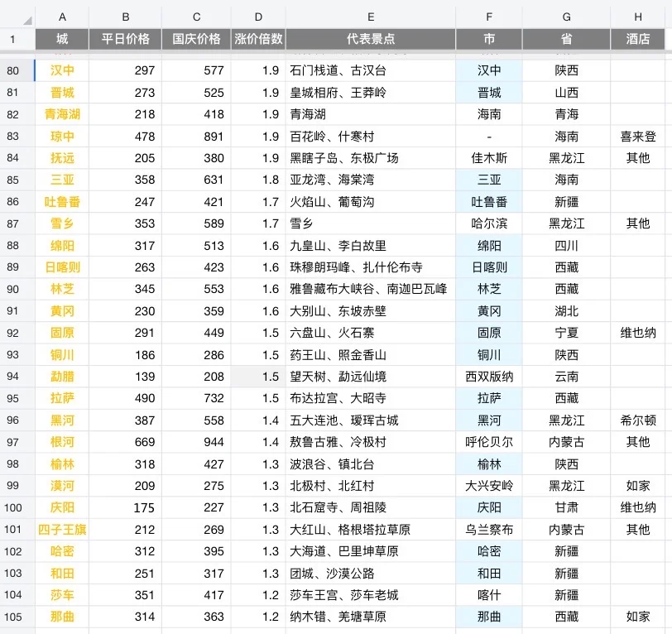Click the 雅鲁藏布大峡谷、南迦巴瓦峰 cell
The image size is (672, 634).
tap(371, 289)
